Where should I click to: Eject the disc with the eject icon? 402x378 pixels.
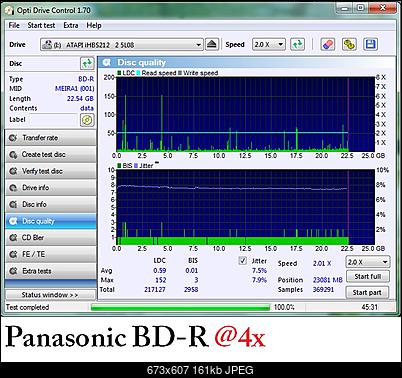point(212,44)
